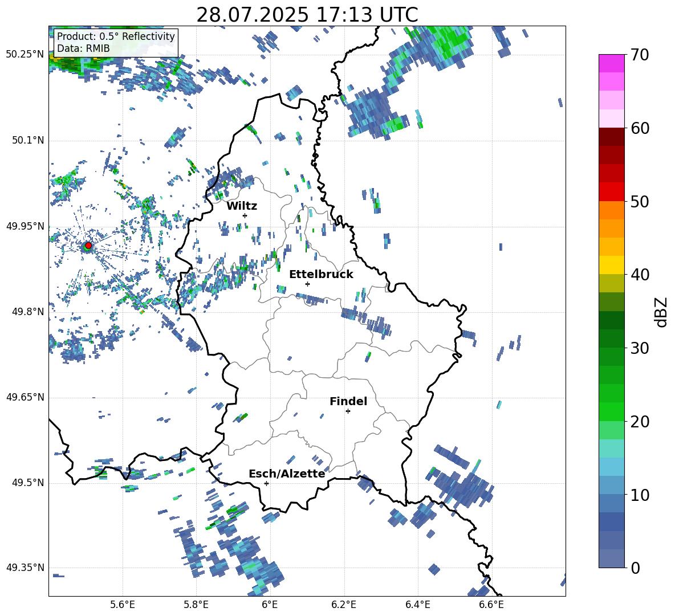
Task: Click the bright red colorbar swatch above 50
Action: pos(611,192)
